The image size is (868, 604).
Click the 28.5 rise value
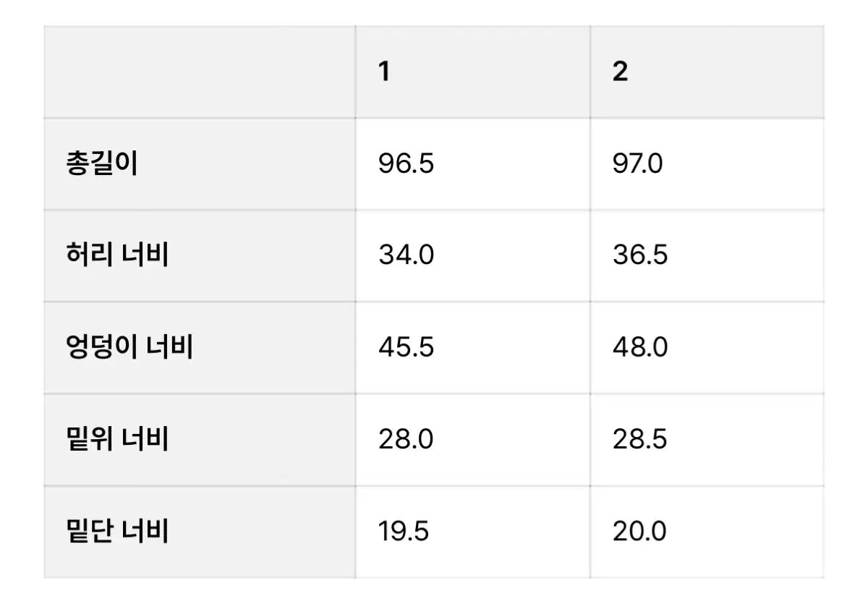tap(639, 439)
